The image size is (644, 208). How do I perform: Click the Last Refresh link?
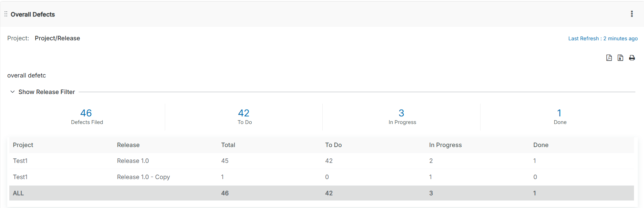(x=603, y=39)
